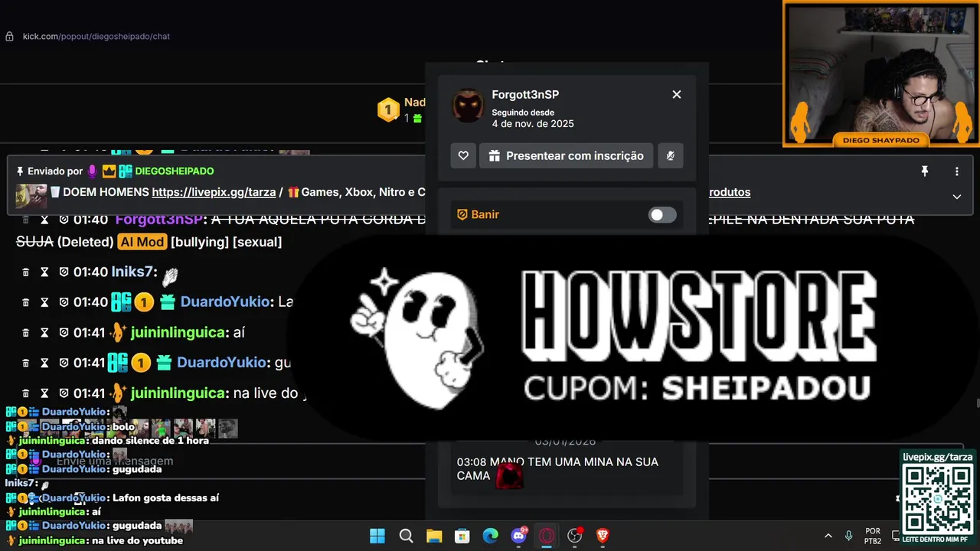980x551 pixels.
Task: Delete juininlinguica's "na live do" message
Action: pos(25,393)
